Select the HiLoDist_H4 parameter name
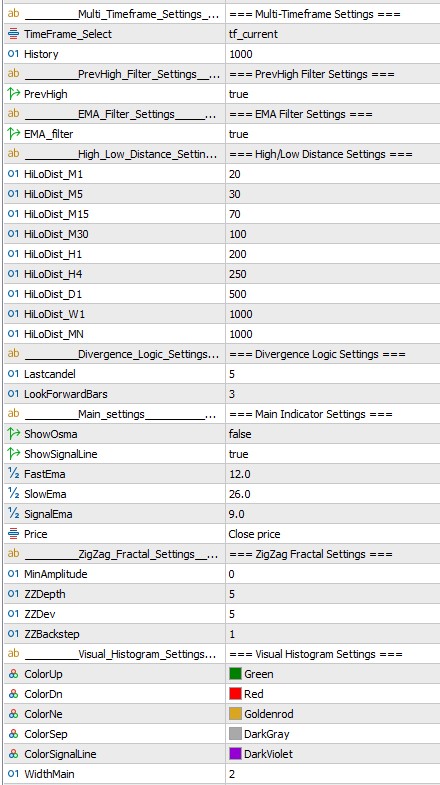Viewport: 440px width, 785px height. (53, 274)
